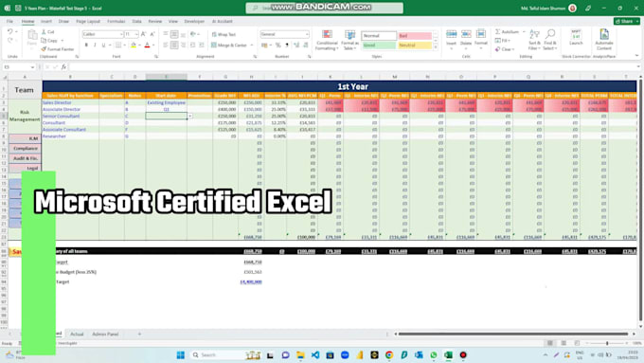644x363 pixels.
Task: Click the Redo arrow icon
Action: [x=9, y=41]
